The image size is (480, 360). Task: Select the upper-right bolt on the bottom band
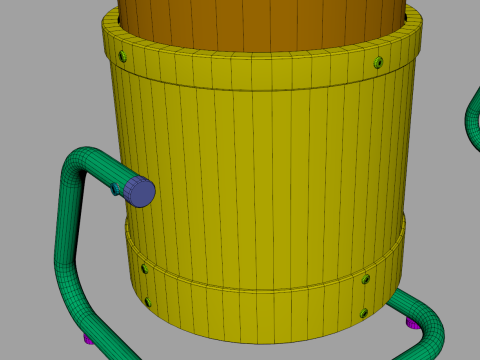366,279
